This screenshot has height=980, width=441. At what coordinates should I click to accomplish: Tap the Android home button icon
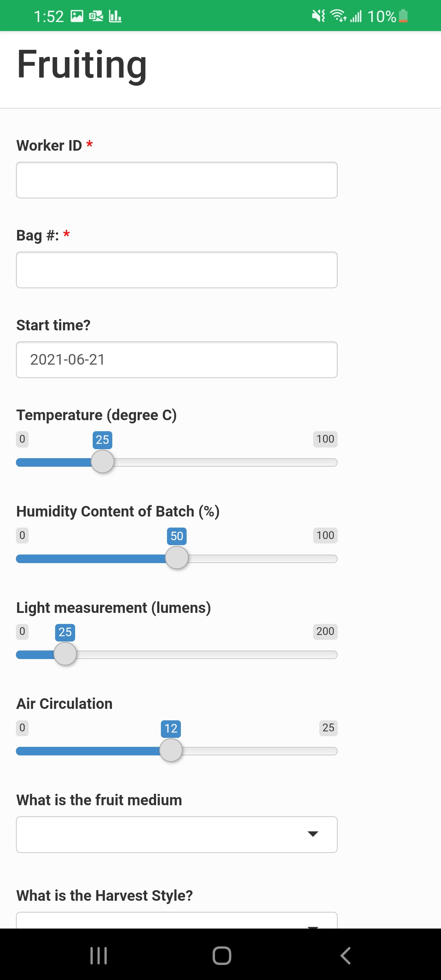[x=222, y=955]
